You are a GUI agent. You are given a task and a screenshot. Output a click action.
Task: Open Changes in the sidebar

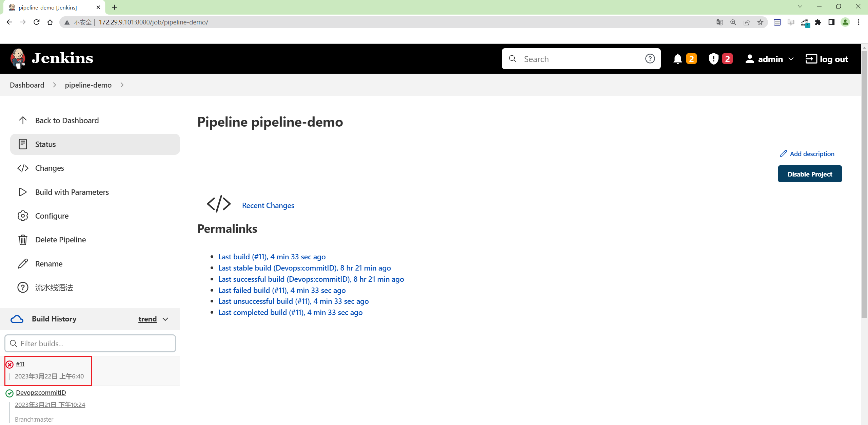pos(95,168)
